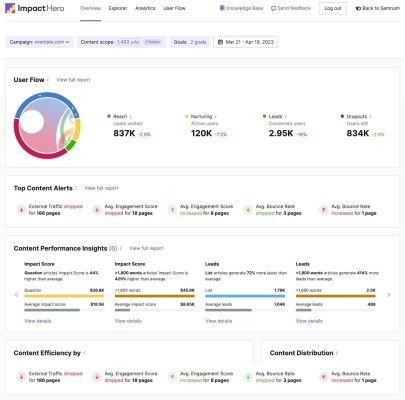The height and width of the screenshot is (400, 405).
Task: Click Bounce Rate dropped icon under Content Distribution
Action: click(x=248, y=377)
